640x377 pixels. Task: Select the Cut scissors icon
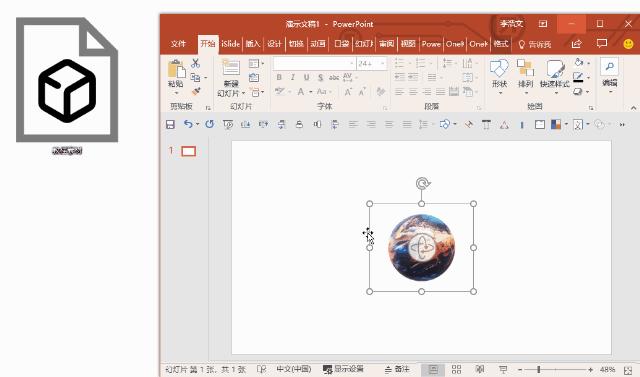pyautogui.click(x=196, y=63)
